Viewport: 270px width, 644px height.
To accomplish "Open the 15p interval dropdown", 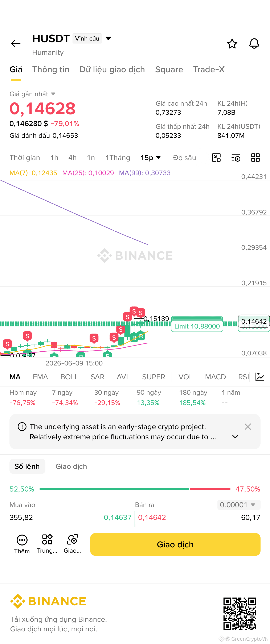I will [150, 158].
